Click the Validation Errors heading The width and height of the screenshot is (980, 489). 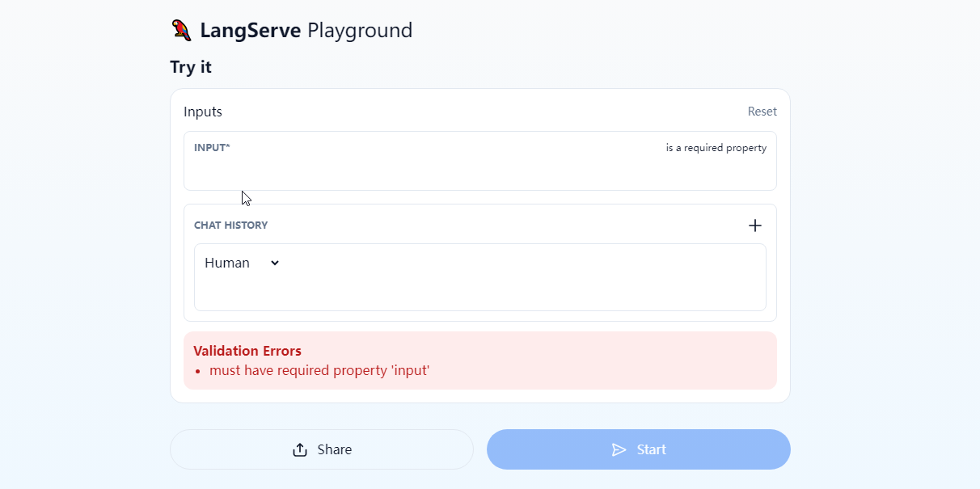click(247, 350)
